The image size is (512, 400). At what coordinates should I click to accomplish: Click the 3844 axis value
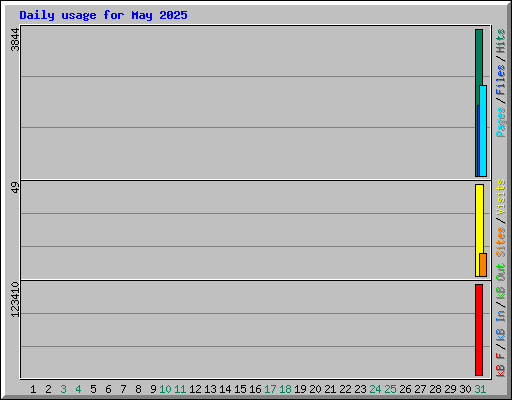coord(15,39)
